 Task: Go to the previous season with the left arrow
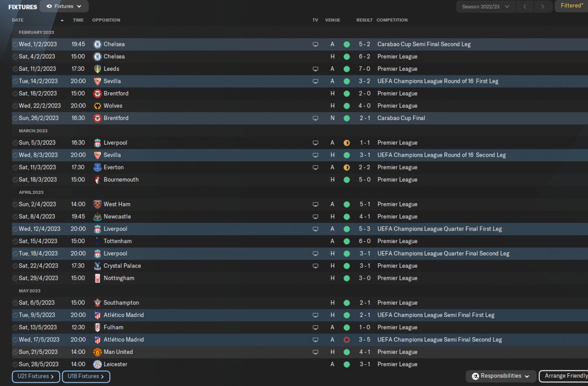point(525,6)
